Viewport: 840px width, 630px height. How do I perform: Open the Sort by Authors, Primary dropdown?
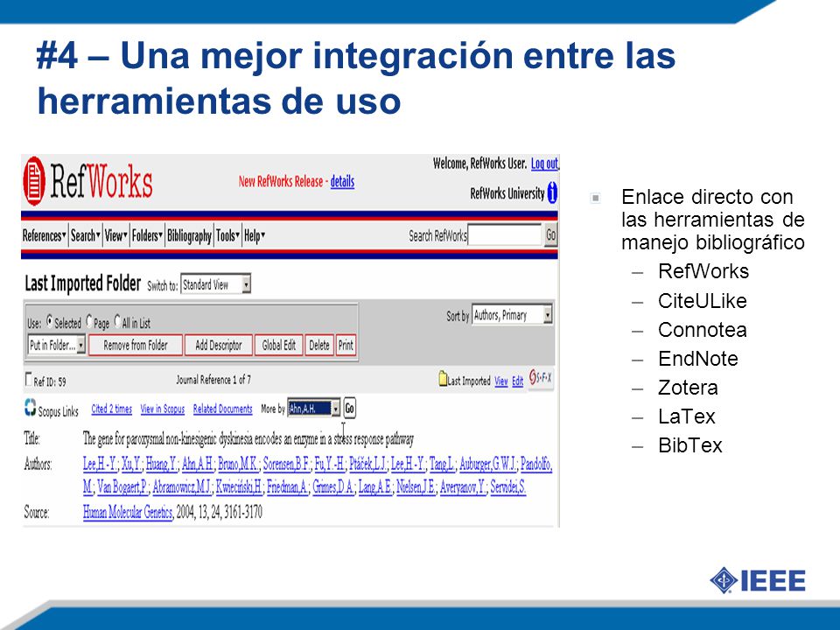click(512, 315)
